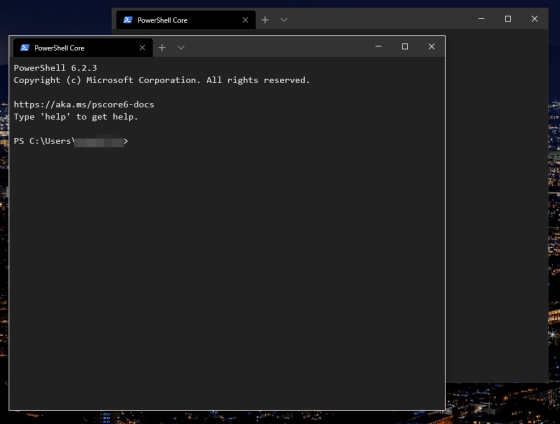Click the PowerShell icon on the front tab
Image resolution: width=560 pixels, height=424 pixels.
pyautogui.click(x=25, y=48)
